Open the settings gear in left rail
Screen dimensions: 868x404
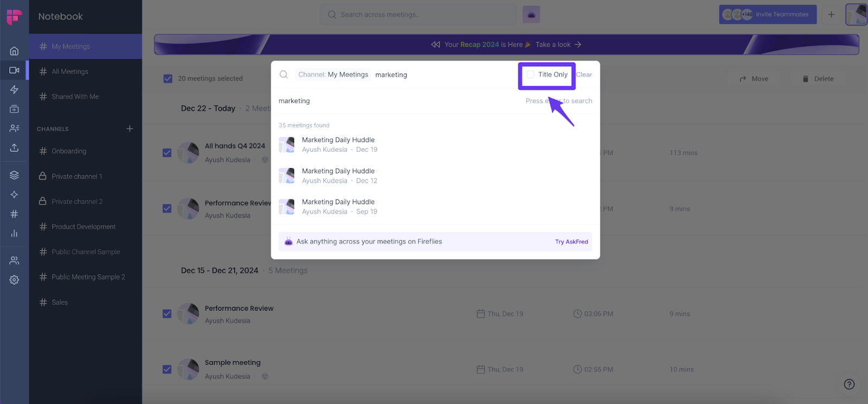point(14,280)
